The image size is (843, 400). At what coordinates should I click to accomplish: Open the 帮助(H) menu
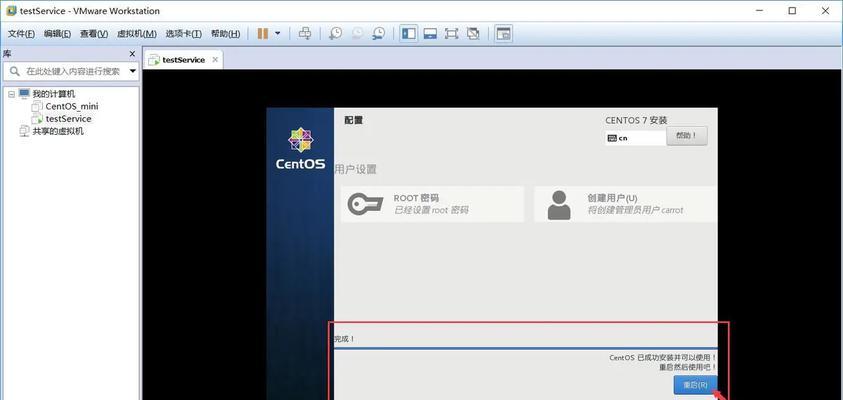pos(226,34)
